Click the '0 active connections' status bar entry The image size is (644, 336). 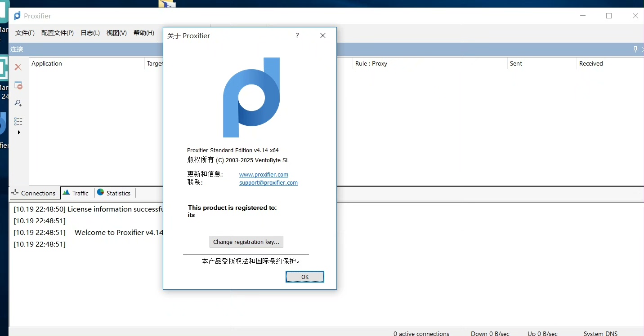click(x=421, y=333)
